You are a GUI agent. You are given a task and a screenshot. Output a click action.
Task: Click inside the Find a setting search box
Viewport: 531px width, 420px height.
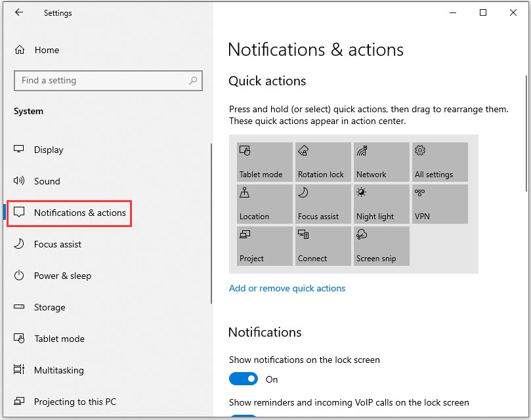pyautogui.click(x=98, y=80)
